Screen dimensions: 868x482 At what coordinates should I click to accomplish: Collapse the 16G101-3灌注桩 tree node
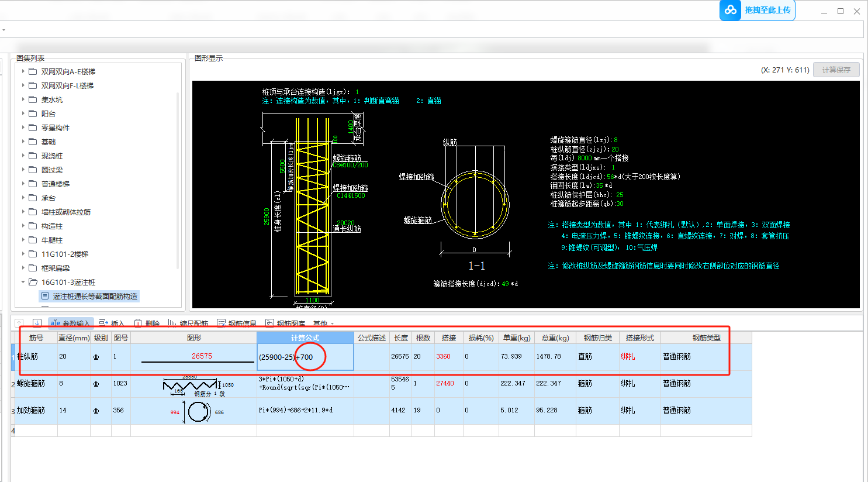pyautogui.click(x=23, y=282)
